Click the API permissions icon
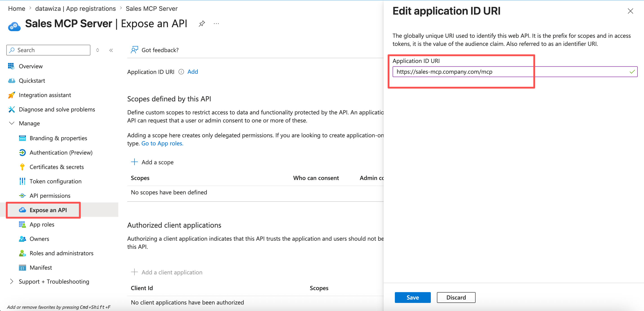 coord(22,195)
